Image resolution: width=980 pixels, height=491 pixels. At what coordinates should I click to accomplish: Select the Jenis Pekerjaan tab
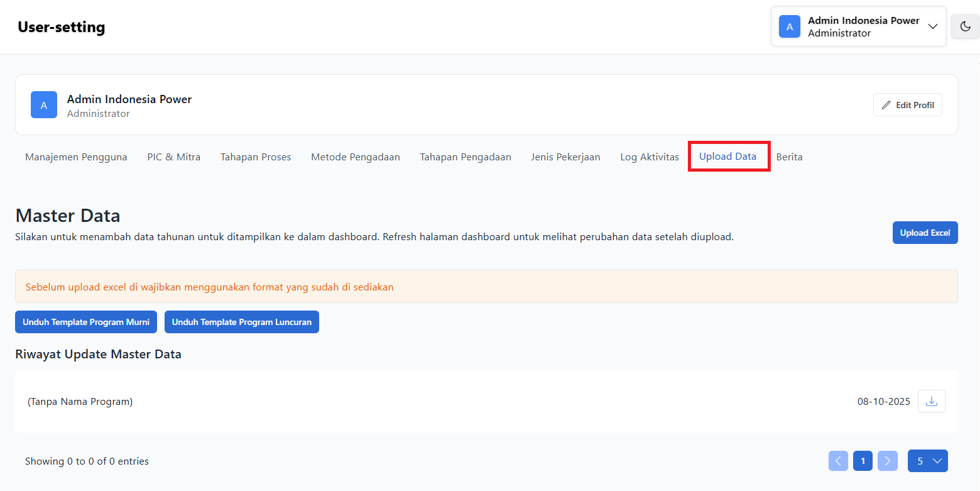tap(565, 157)
